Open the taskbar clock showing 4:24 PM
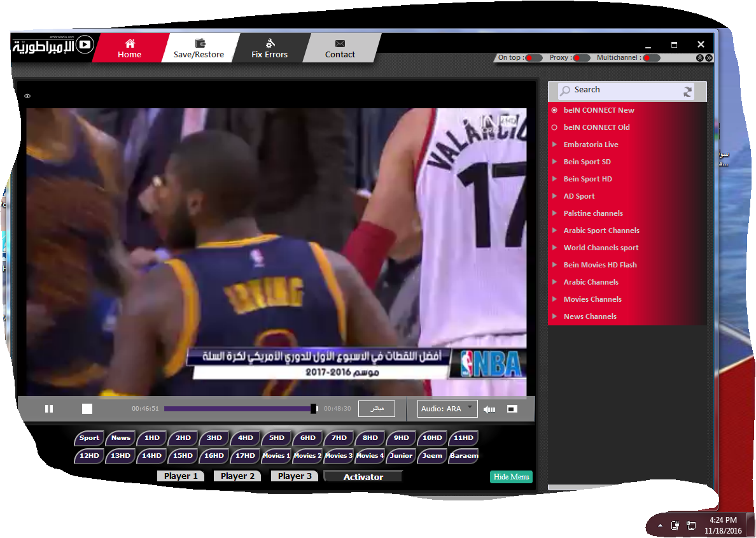756x538 pixels. coord(723,525)
